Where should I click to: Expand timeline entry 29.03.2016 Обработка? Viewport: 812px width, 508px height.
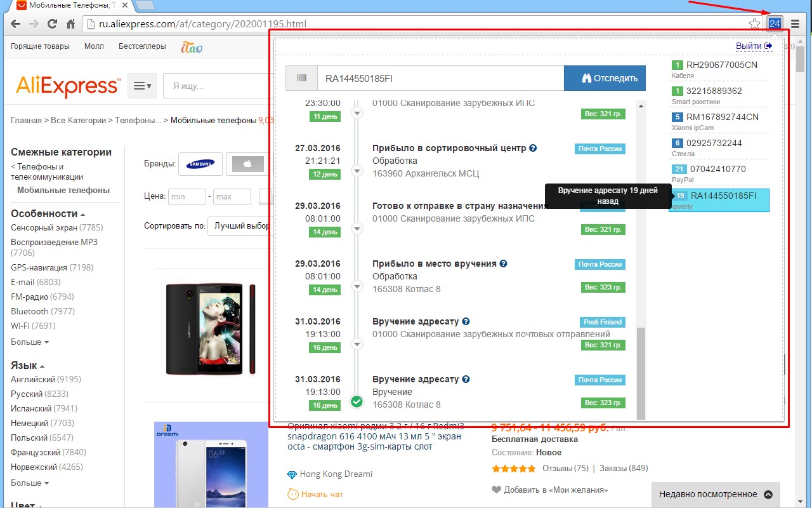coord(357,286)
